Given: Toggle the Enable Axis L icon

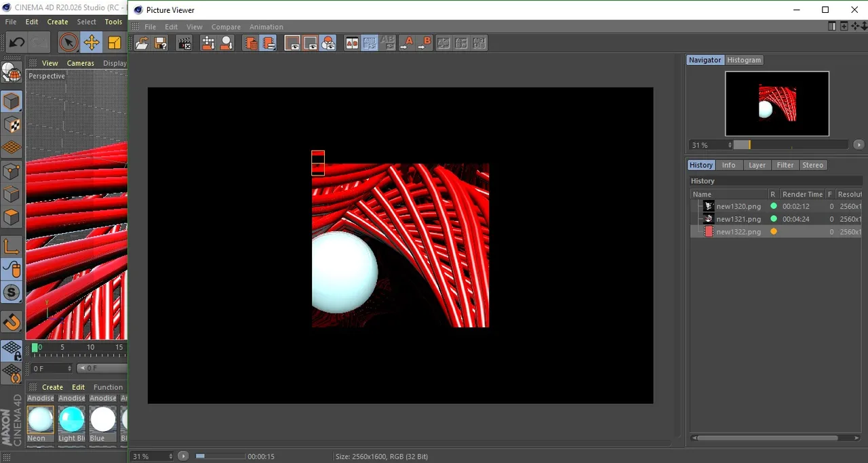Looking at the screenshot, I should [12, 246].
